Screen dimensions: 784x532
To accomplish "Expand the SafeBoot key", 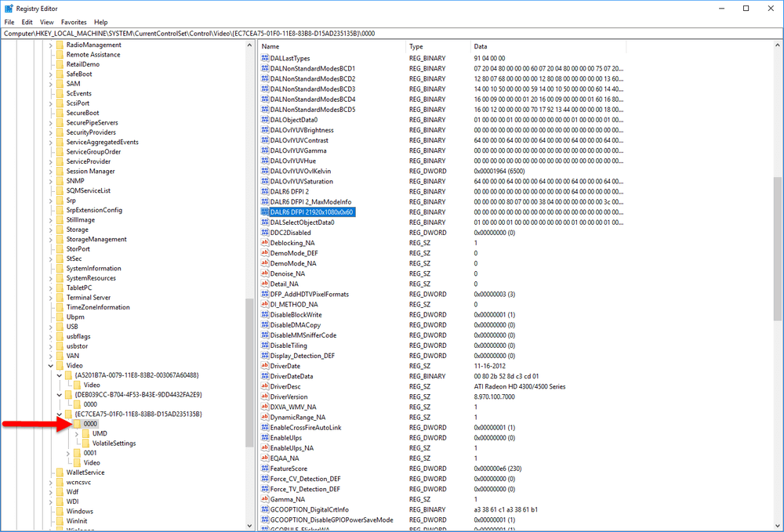I will click(x=50, y=74).
